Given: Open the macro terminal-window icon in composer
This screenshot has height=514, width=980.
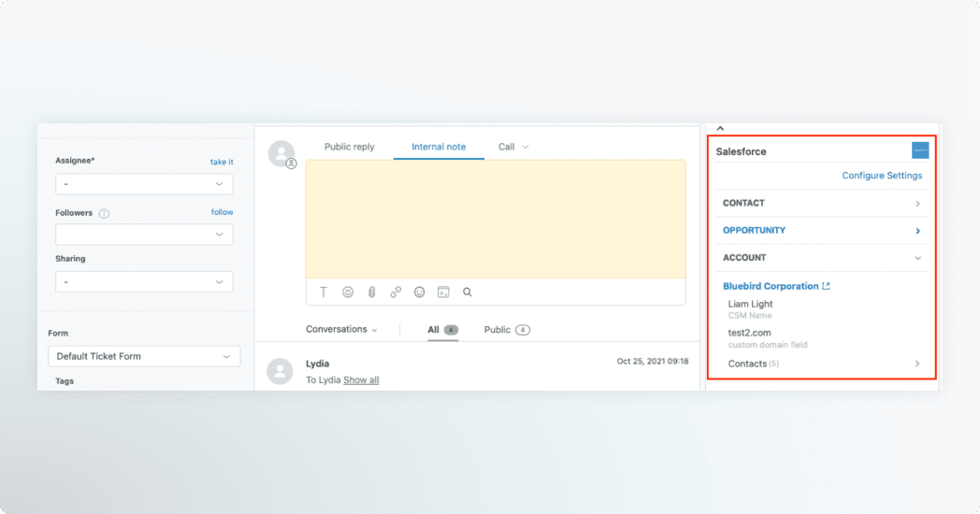Looking at the screenshot, I should 443,292.
